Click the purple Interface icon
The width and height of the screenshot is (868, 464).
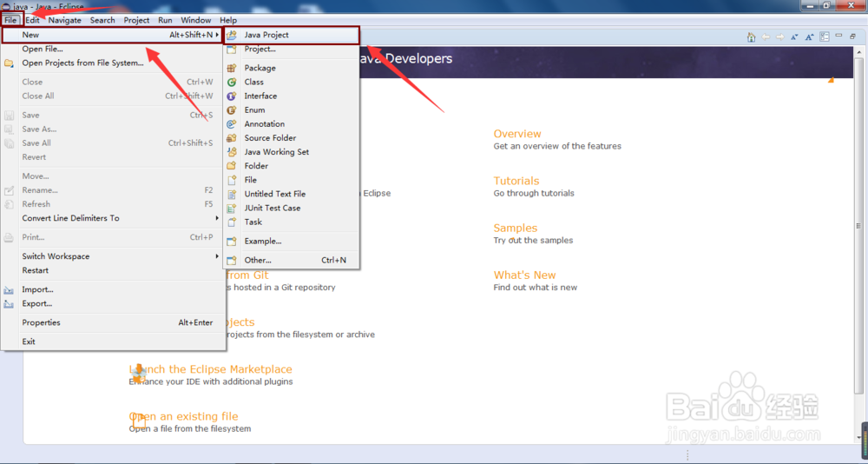[x=232, y=96]
